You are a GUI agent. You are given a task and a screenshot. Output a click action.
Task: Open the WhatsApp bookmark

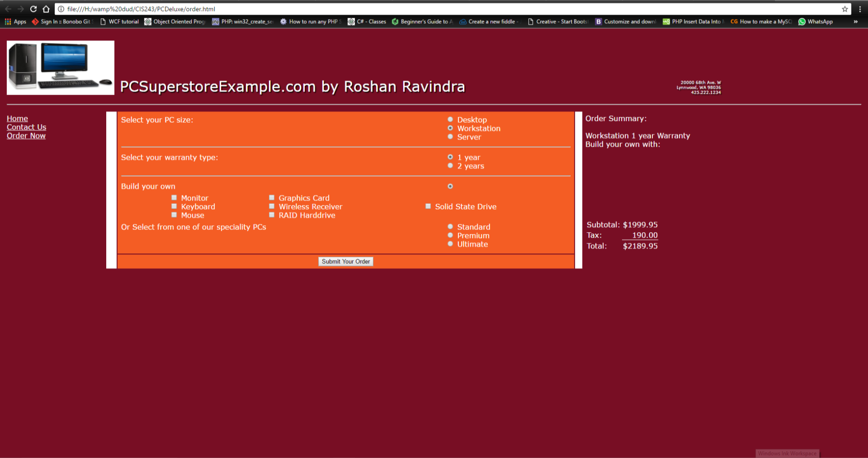pos(816,22)
